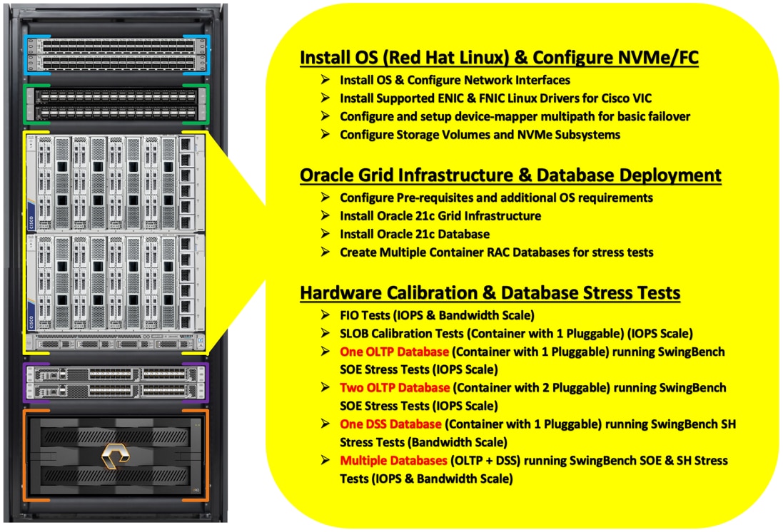Click heading "Hardware Calibration & Database Stress Tests"
Screen dimensions: 783x532
pyautogui.click(x=490, y=293)
